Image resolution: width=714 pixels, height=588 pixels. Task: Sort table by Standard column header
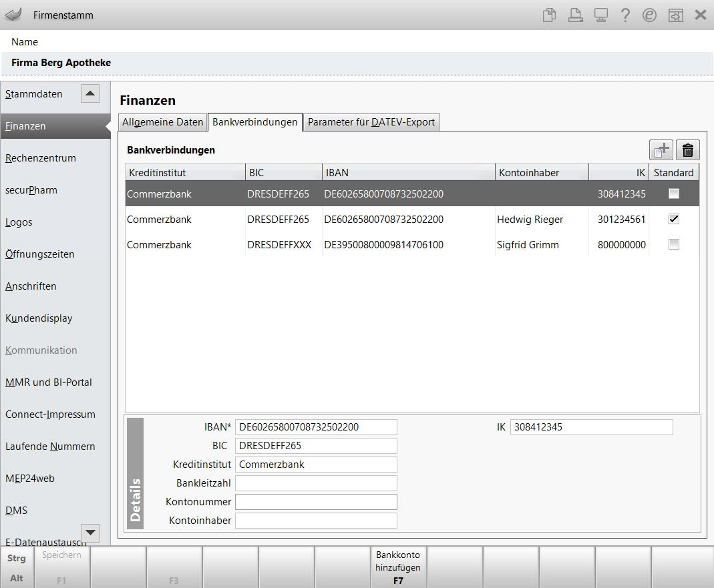click(x=673, y=172)
